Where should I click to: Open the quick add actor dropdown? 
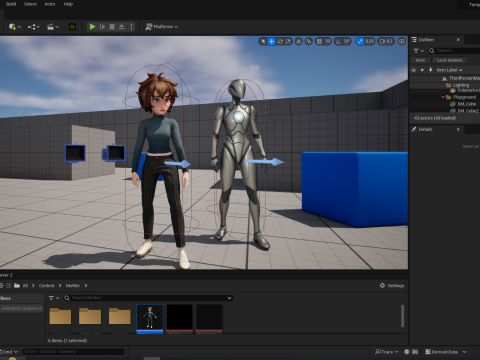[x=15, y=27]
